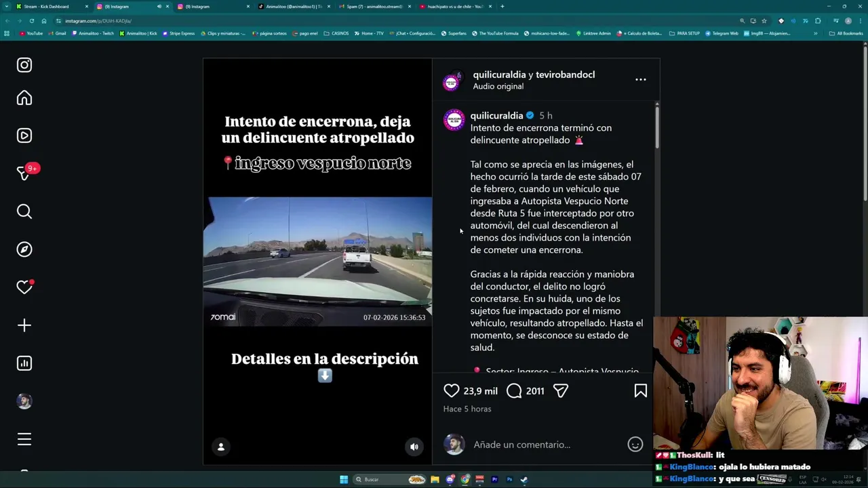Click the Instagram logo in the sidebar
Viewport: 868px width, 488px height.
24,65
